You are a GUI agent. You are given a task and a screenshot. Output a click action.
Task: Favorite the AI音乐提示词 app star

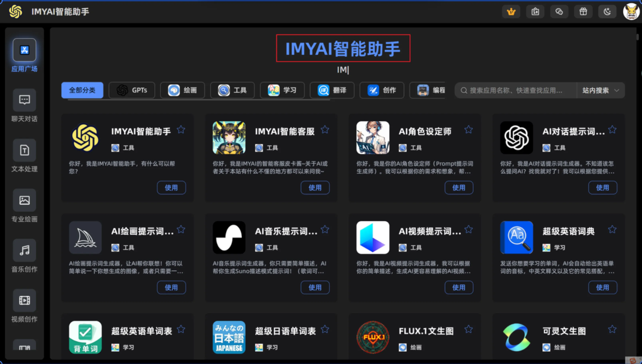(x=325, y=229)
